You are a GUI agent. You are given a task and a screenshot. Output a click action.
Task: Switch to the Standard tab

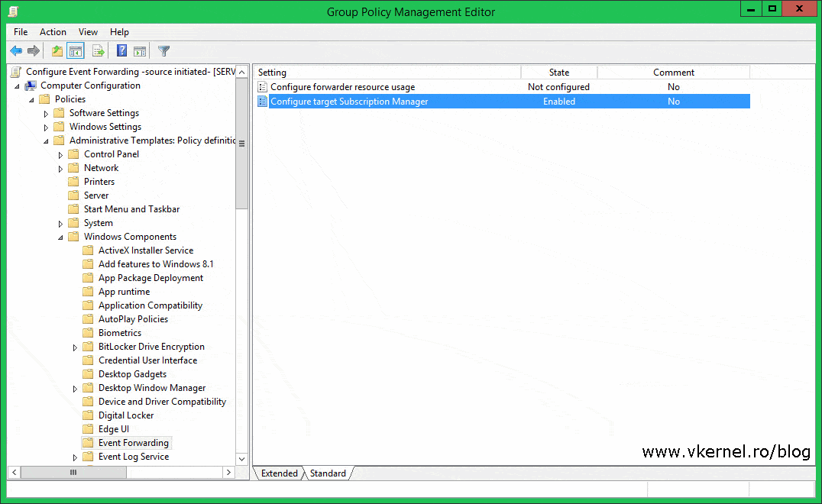pyautogui.click(x=327, y=473)
